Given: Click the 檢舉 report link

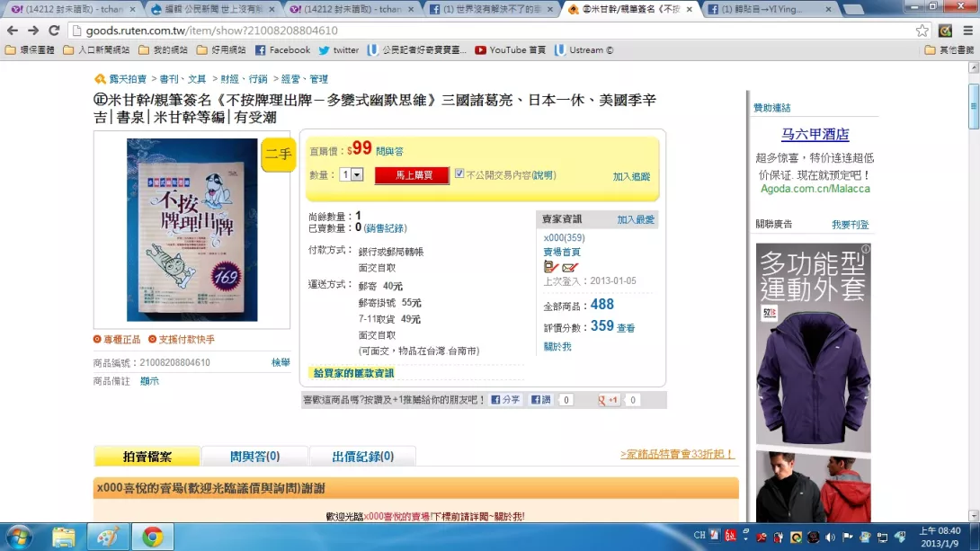Looking at the screenshot, I should click(281, 362).
